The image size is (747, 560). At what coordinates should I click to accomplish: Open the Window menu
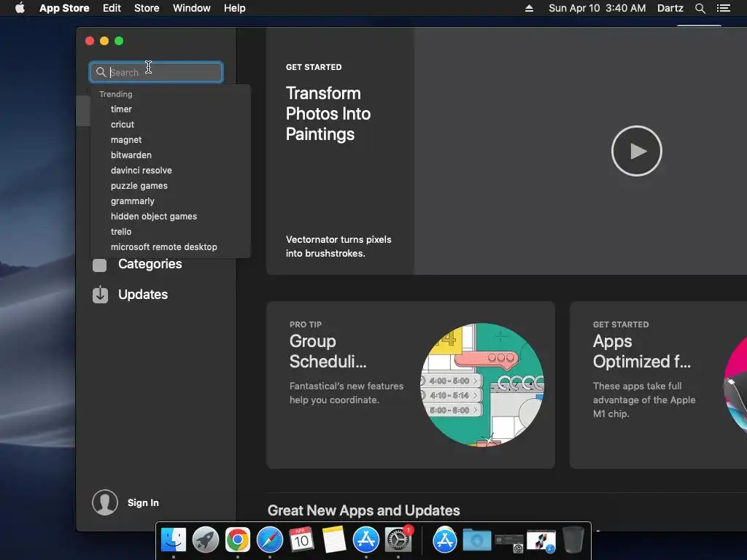click(192, 8)
